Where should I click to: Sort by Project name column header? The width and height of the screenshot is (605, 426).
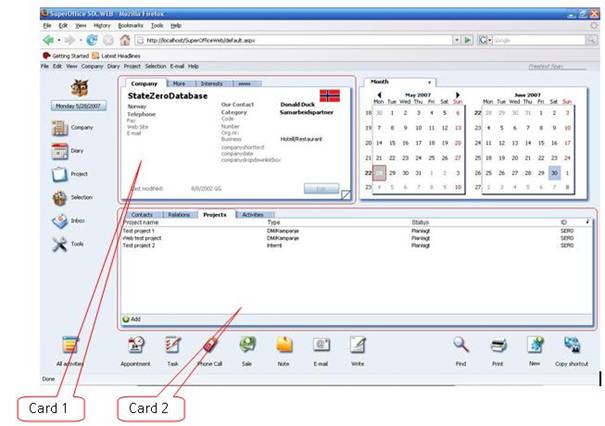pyautogui.click(x=141, y=223)
